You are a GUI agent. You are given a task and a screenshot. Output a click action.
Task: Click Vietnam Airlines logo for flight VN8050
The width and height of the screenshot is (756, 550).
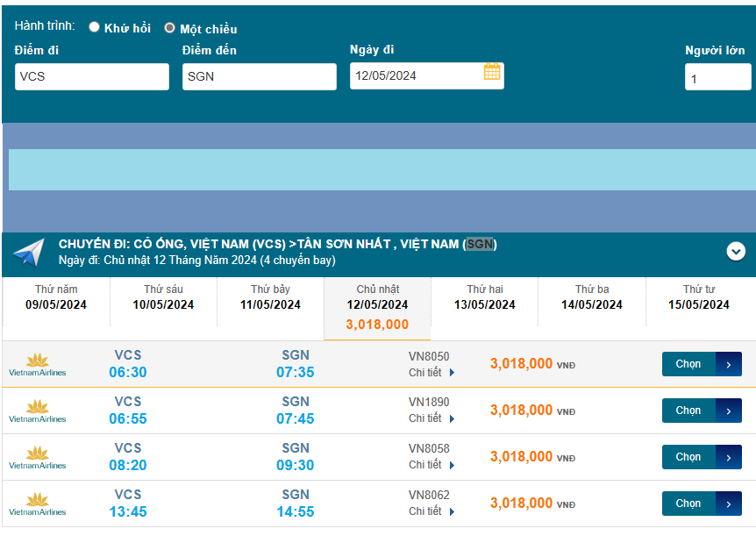point(37,364)
